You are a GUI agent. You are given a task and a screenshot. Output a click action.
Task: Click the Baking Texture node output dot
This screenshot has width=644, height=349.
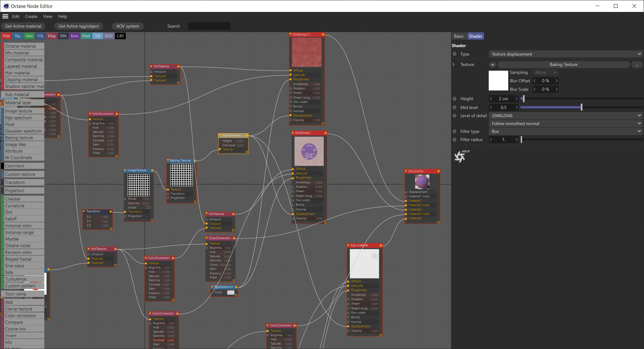pos(195,161)
